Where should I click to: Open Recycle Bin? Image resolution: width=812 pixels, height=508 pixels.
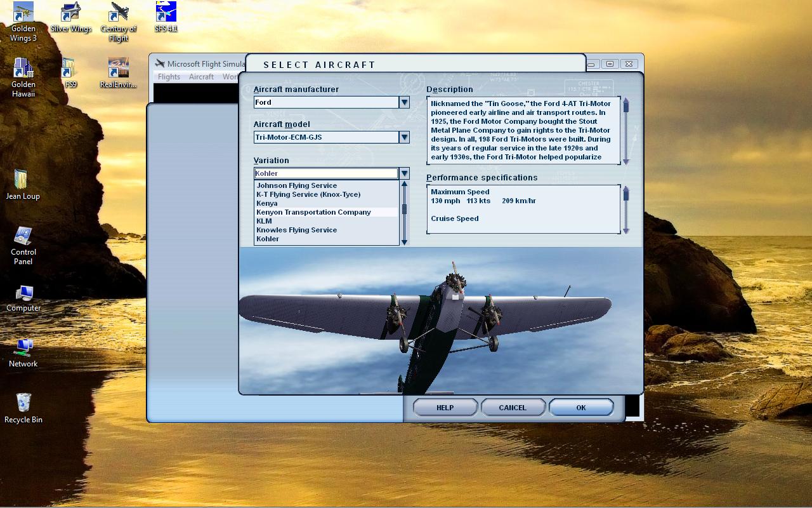click(23, 408)
